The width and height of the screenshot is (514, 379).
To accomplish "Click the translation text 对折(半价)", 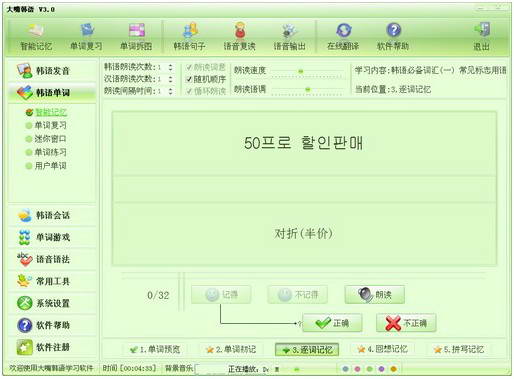I will [303, 233].
